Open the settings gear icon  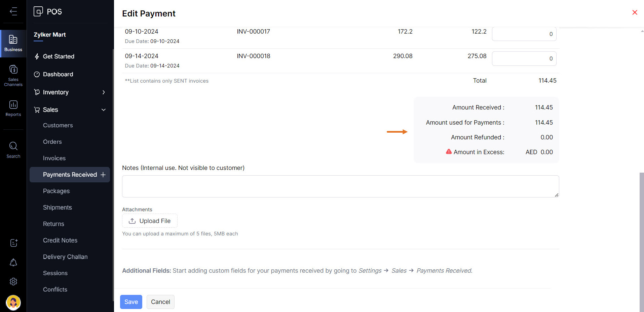[x=13, y=281]
